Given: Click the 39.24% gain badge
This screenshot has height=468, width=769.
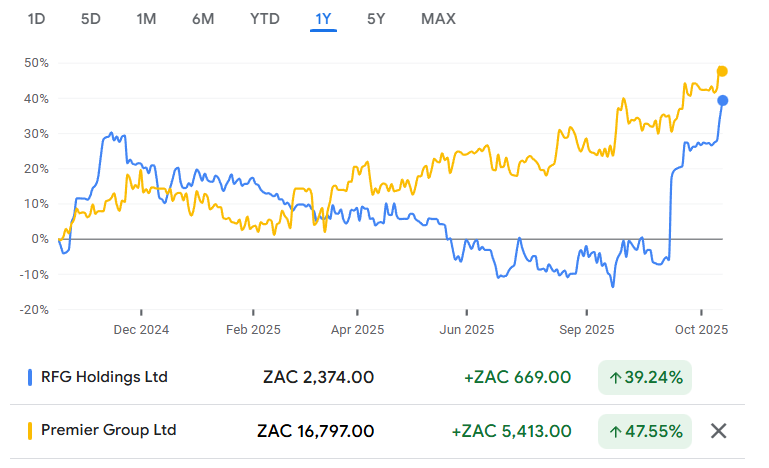Looking at the screenshot, I should (x=645, y=377).
